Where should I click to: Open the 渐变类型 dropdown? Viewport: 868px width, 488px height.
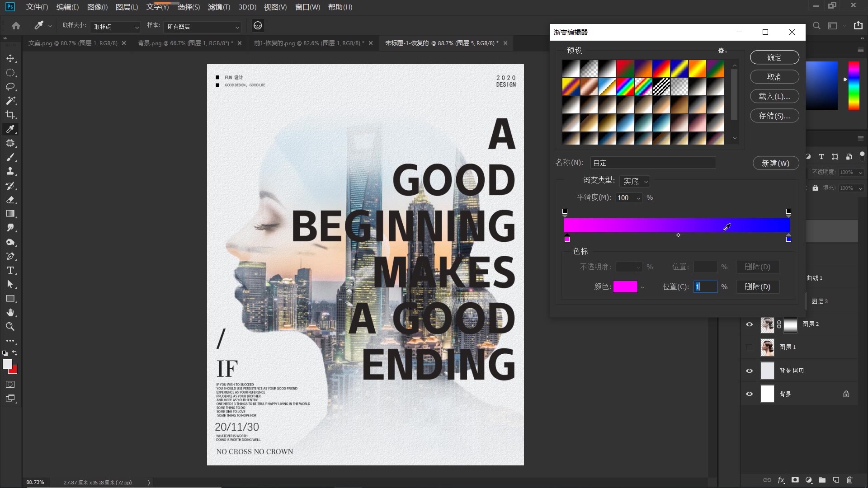[x=635, y=181]
